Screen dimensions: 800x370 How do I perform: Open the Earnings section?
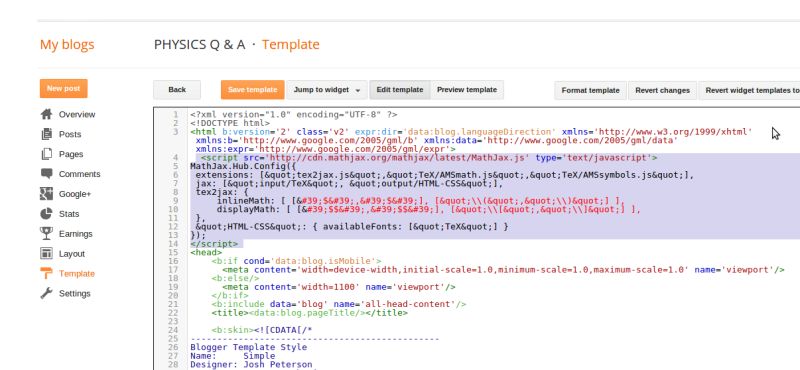coord(76,234)
